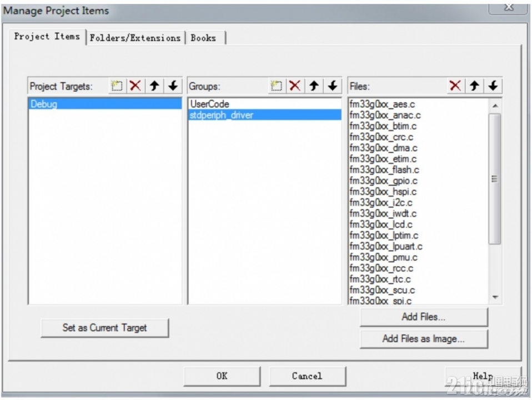Viewport: 532px width, 400px height.
Task: Move selected group up
Action: point(314,86)
